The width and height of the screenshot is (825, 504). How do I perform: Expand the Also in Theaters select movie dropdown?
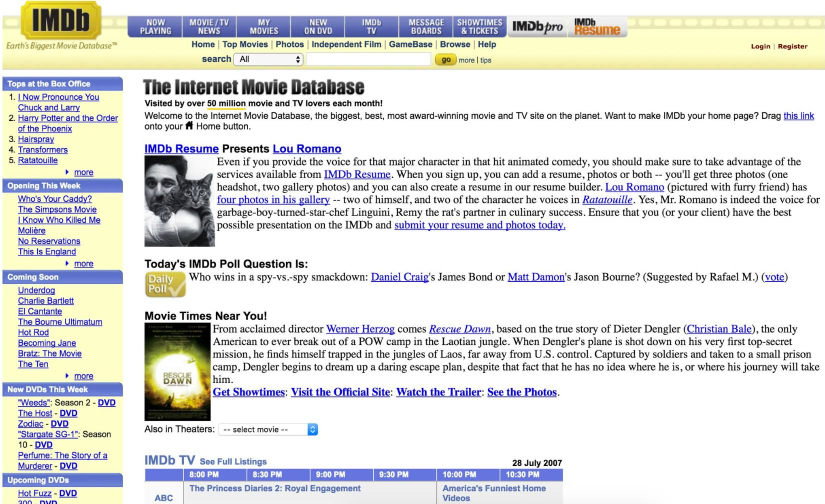point(268,429)
